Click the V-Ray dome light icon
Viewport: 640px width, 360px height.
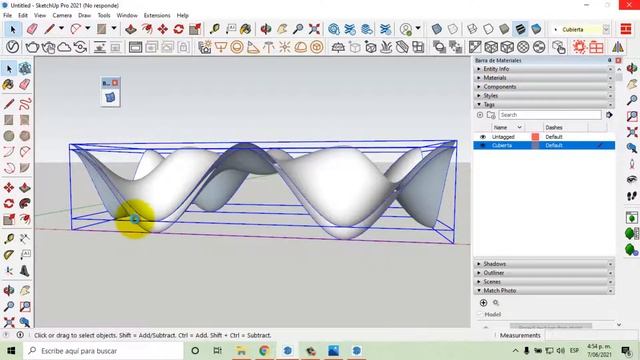[x=301, y=47]
